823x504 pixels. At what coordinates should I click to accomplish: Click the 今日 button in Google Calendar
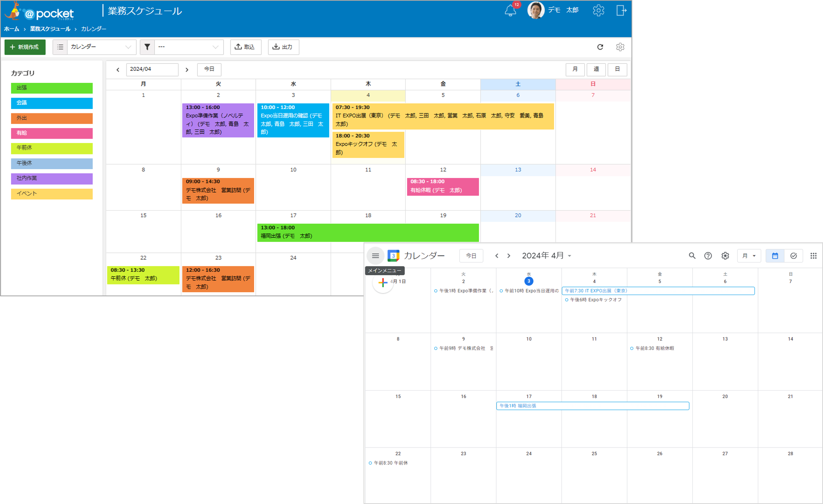471,256
